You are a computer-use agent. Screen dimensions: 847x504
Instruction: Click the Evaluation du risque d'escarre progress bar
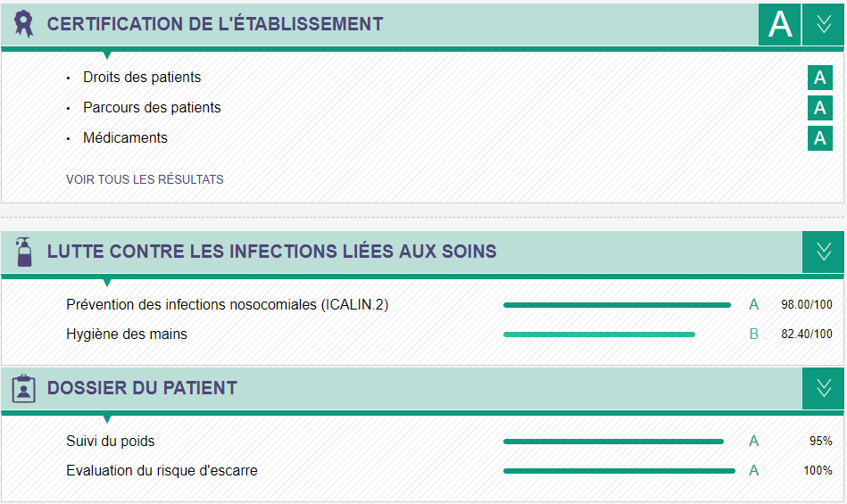[619, 471]
